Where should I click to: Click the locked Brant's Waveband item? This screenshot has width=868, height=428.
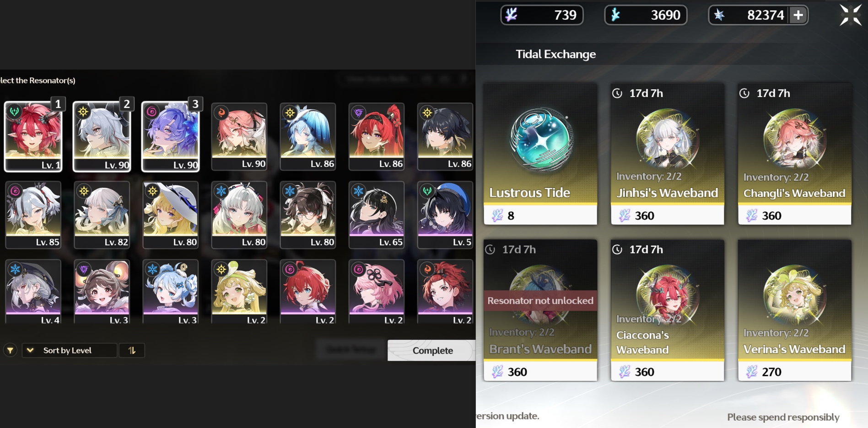(x=540, y=310)
